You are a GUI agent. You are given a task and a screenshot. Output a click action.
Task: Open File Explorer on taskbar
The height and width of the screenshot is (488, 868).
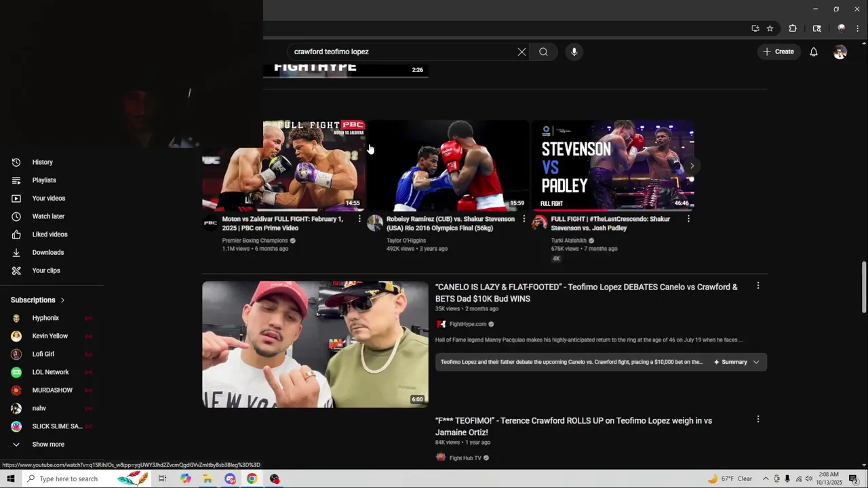(208, 479)
